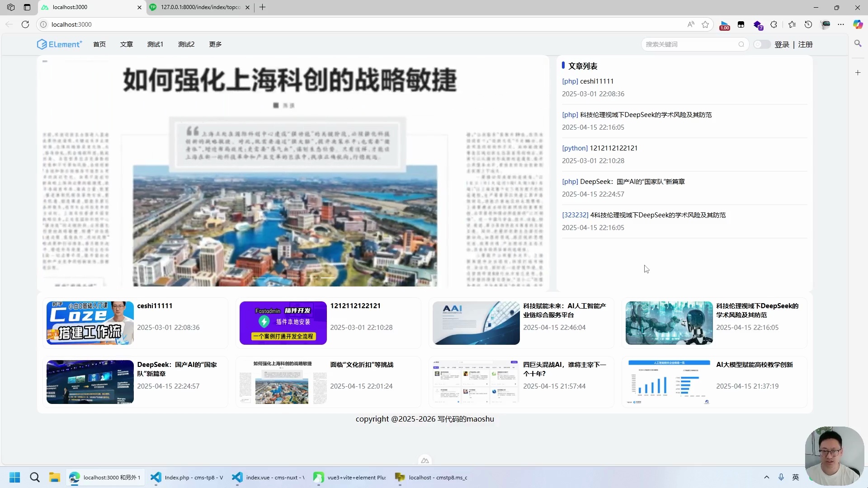Click the sidebar search magnifier icon

(858, 43)
